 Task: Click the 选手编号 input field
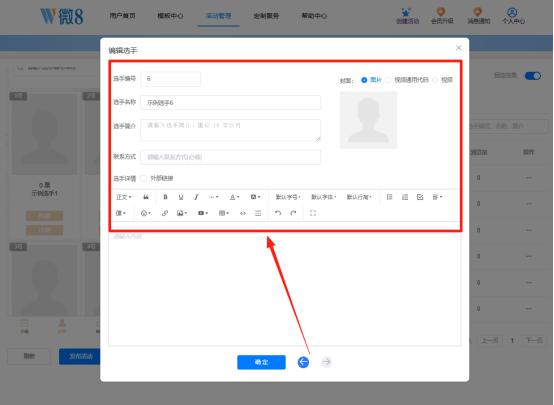click(171, 79)
